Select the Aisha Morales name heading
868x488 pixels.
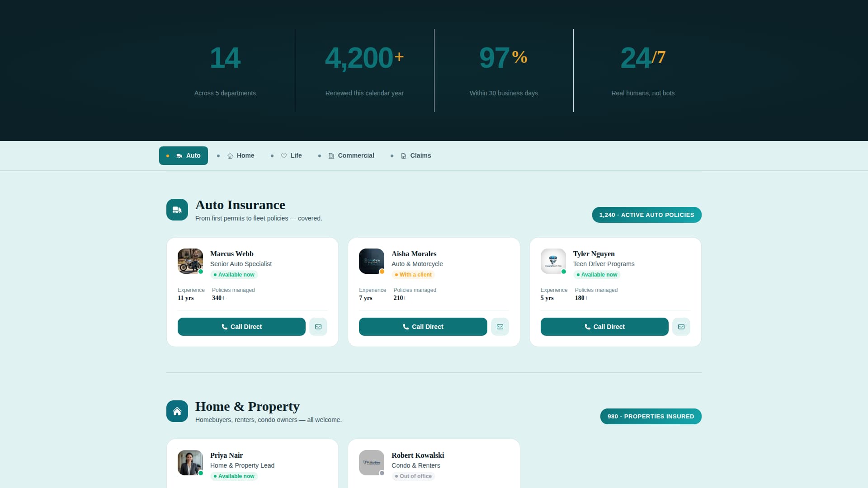tap(414, 254)
